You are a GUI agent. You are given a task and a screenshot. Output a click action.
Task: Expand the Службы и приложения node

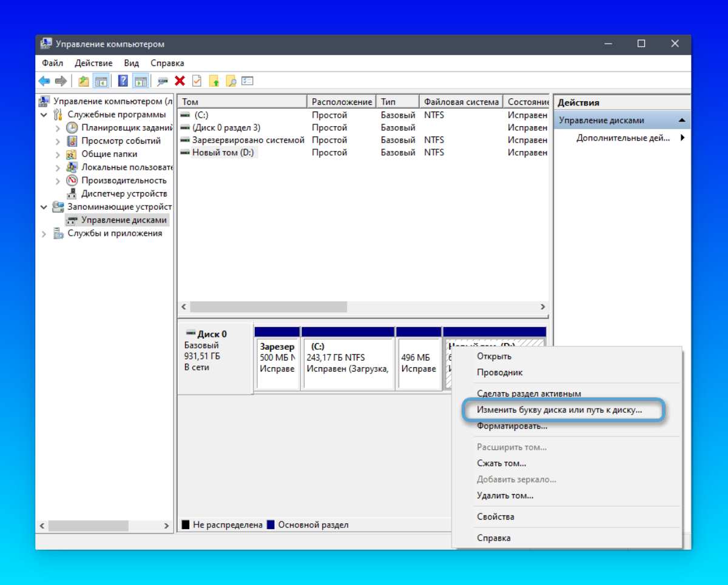coord(44,234)
